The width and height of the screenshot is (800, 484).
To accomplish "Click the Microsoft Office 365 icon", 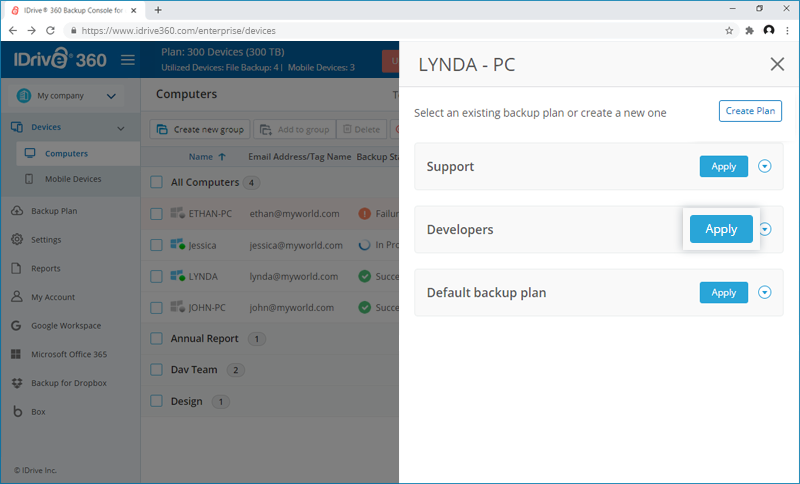I will point(16,354).
